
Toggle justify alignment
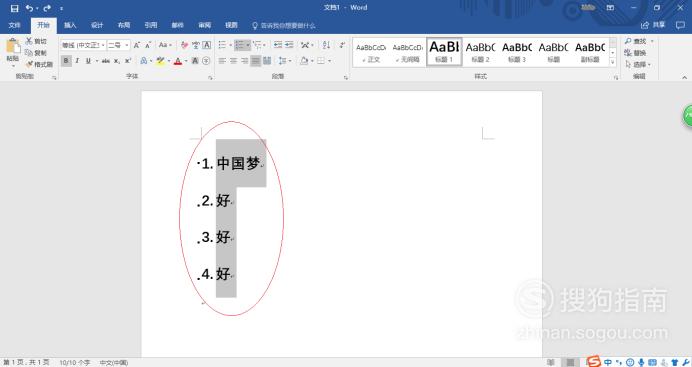tap(256, 61)
